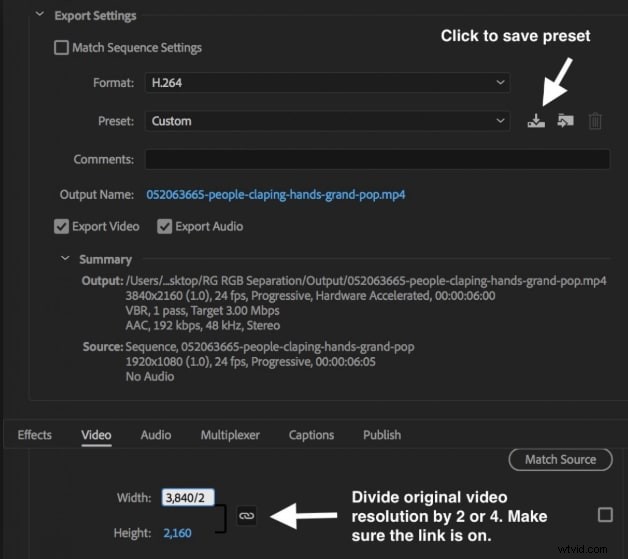The width and height of the screenshot is (628, 559).
Task: Click the Save Preset icon
Action: pyautogui.click(x=536, y=121)
